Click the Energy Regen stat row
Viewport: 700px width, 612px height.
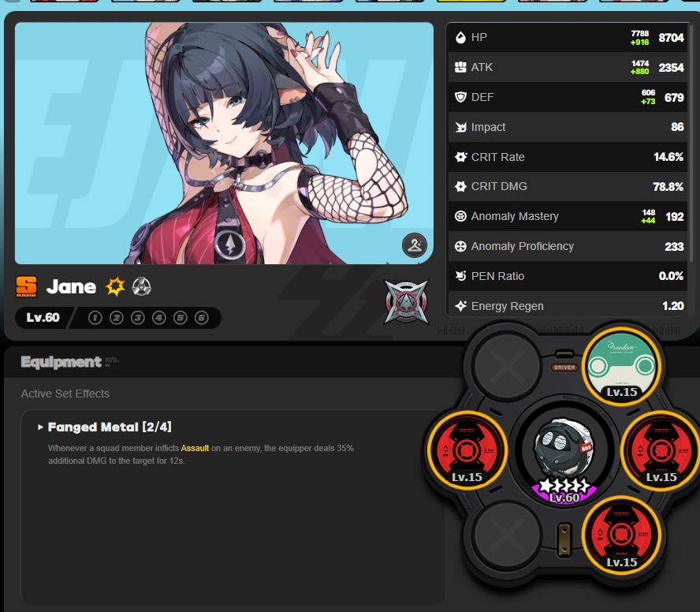coord(568,304)
